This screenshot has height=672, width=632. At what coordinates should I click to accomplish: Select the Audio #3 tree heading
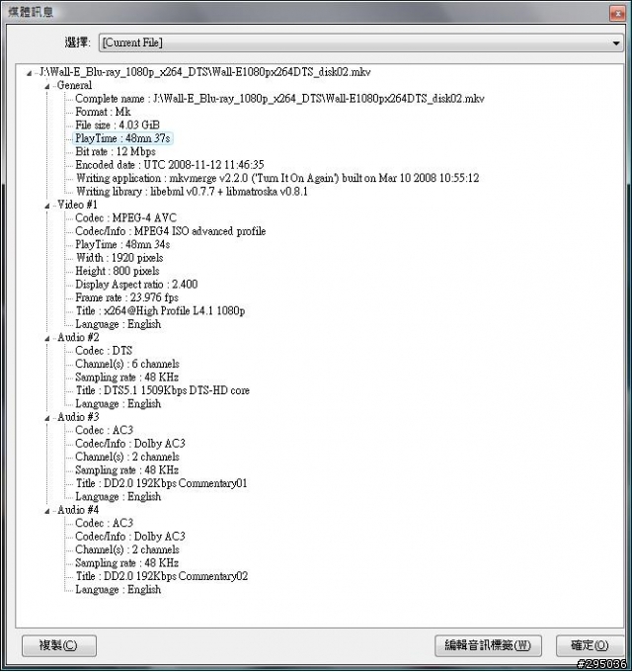click(x=78, y=417)
